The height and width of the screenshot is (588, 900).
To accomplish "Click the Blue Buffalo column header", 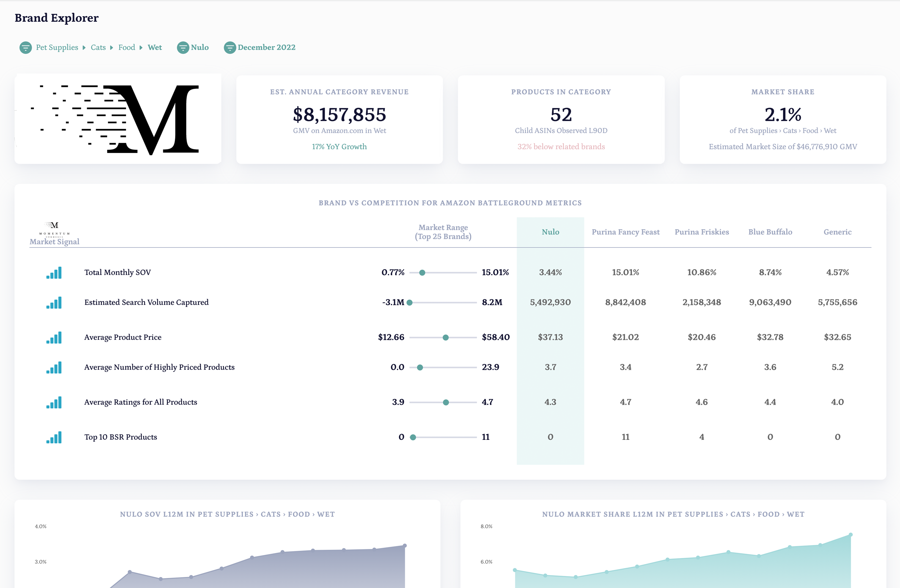I will tap(770, 232).
